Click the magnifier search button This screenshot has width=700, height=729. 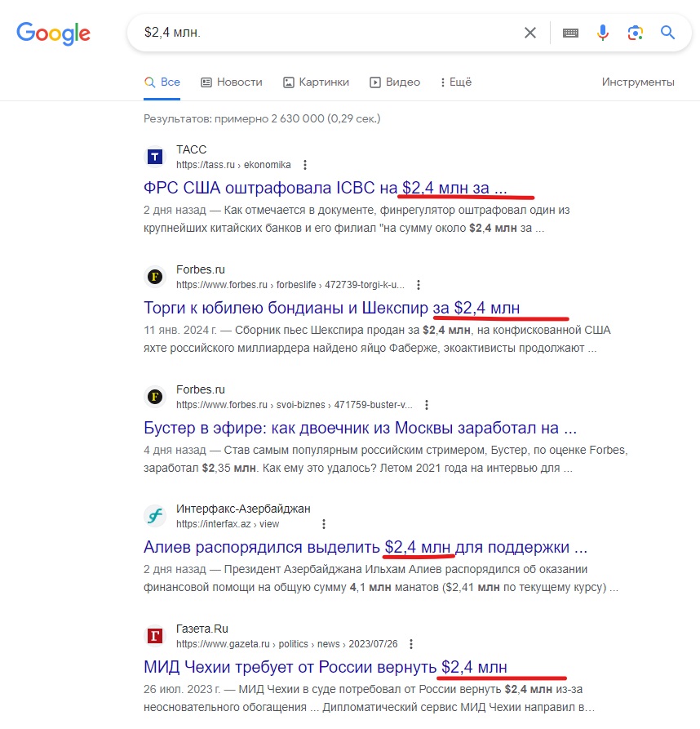pyautogui.click(x=667, y=32)
